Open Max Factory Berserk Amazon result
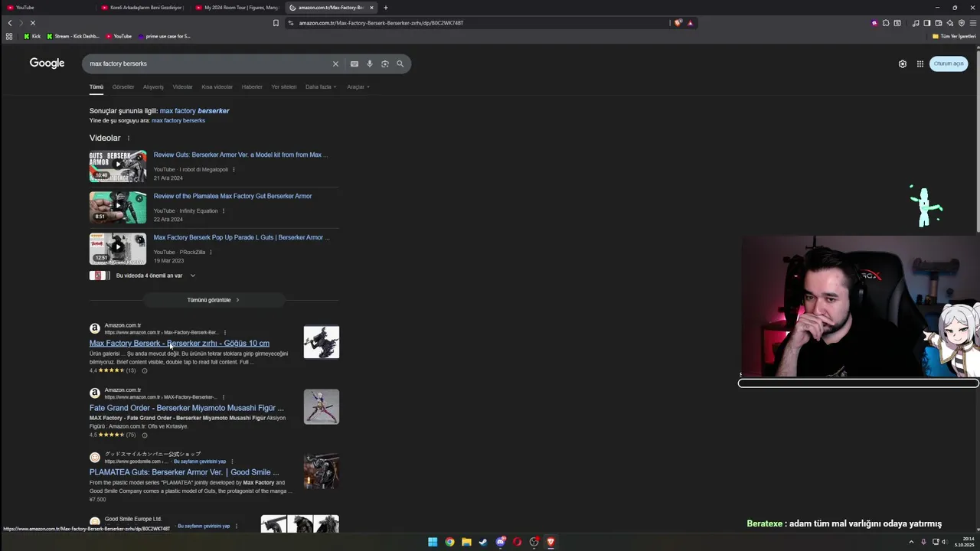Image resolution: width=980 pixels, height=551 pixels. coord(179,344)
